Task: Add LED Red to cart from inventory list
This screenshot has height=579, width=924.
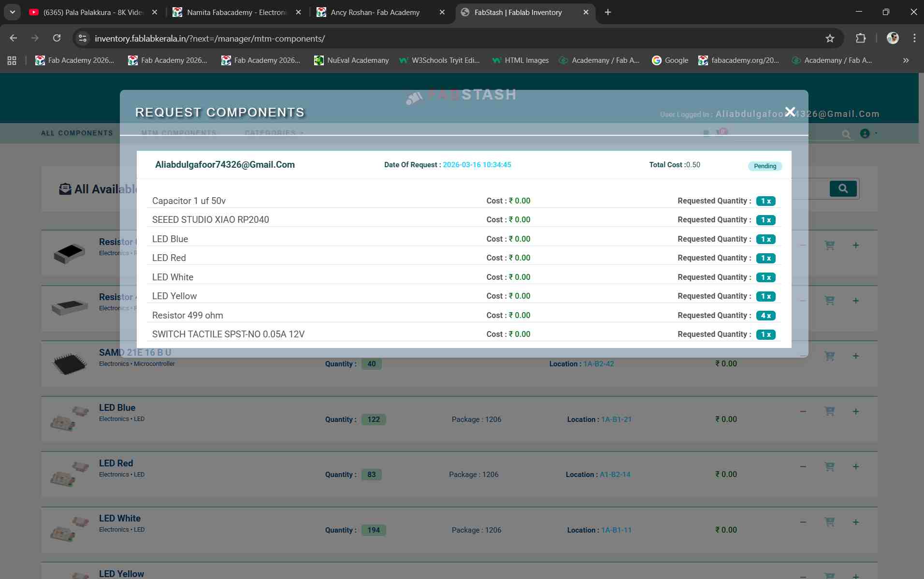Action: coord(830,466)
